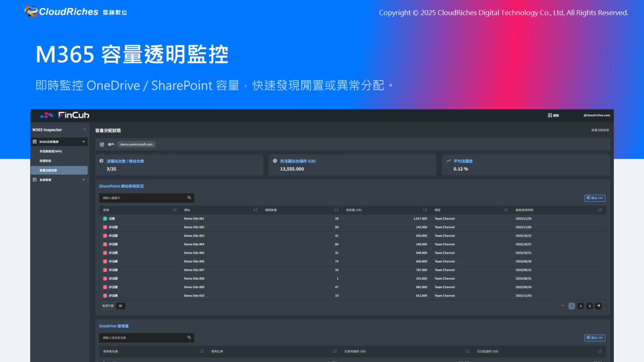Click the FinCub logo in the header
Viewport: 644px width, 362px height.
click(65, 115)
